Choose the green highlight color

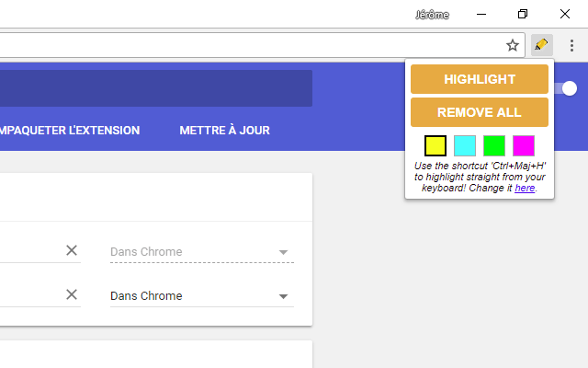pos(494,145)
